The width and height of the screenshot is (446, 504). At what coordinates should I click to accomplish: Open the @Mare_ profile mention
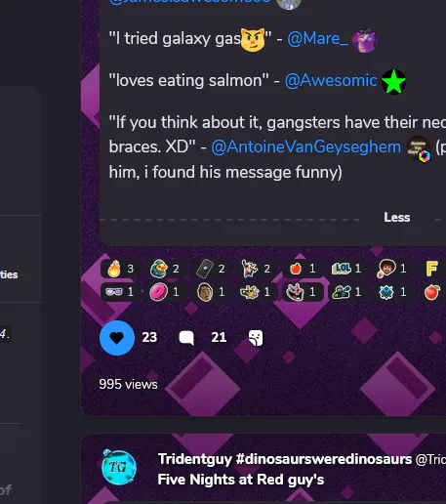point(317,39)
